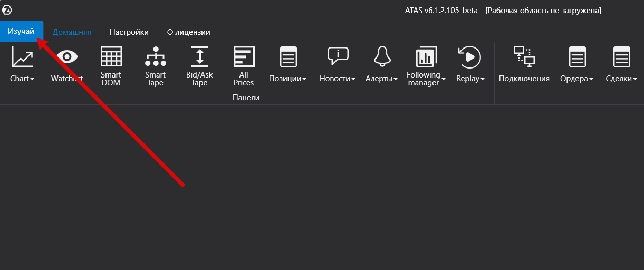Click the Алерты bell icon
The width and height of the screenshot is (644, 270).
(382, 56)
